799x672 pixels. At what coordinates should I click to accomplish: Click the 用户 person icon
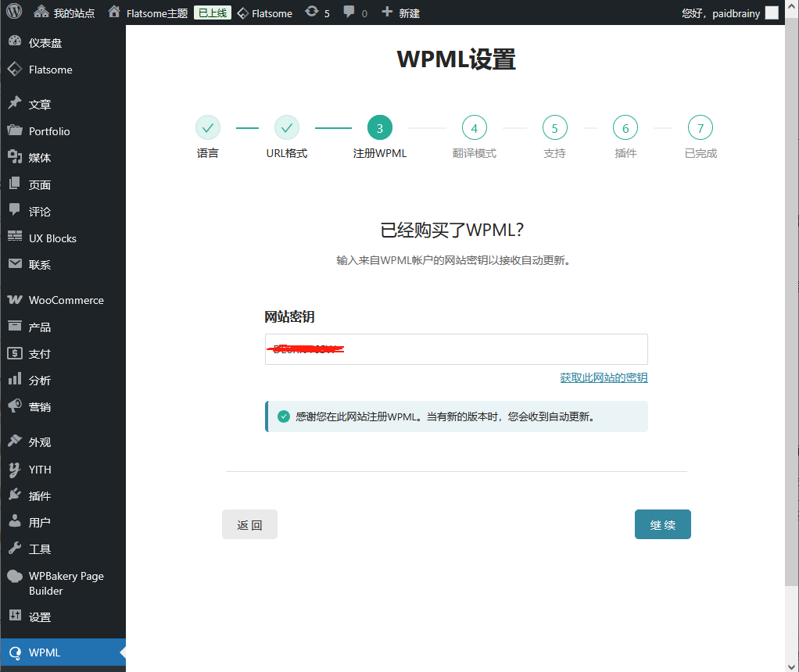pyautogui.click(x=15, y=520)
